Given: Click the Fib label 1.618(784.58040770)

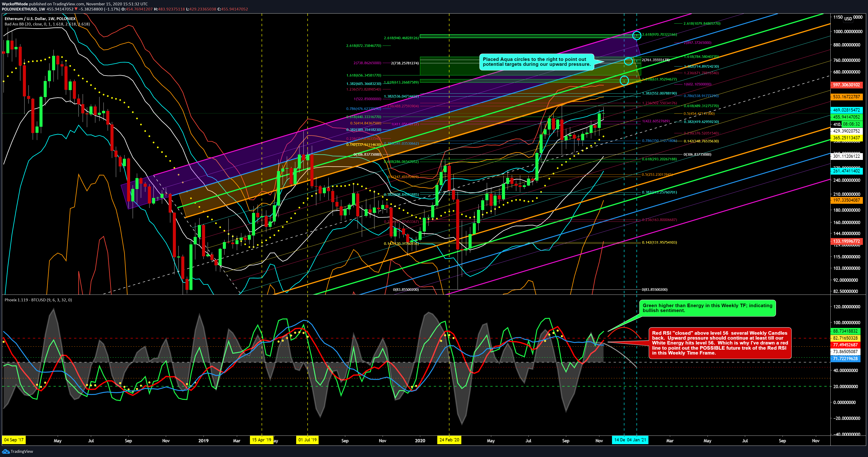Looking at the screenshot, I should click(701, 56).
